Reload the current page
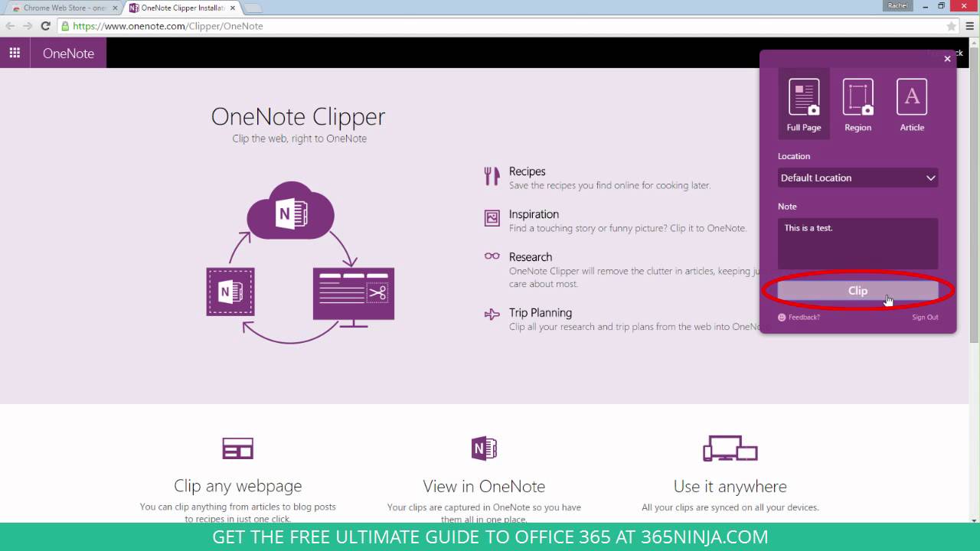Viewport: 980px width, 551px height. pyautogui.click(x=45, y=26)
